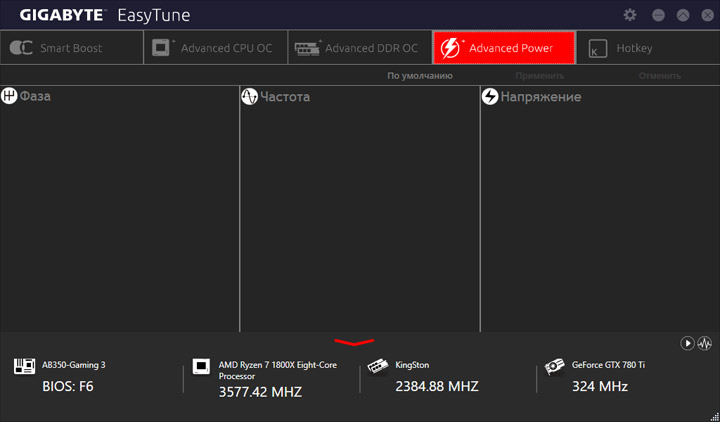Open the Smart Boost tab
Viewport: 720px width, 422px height.
(72, 48)
